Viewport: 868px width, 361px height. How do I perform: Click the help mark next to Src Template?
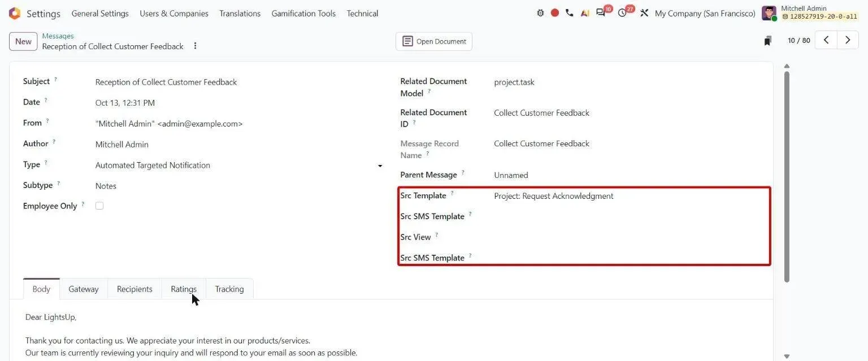(452, 194)
